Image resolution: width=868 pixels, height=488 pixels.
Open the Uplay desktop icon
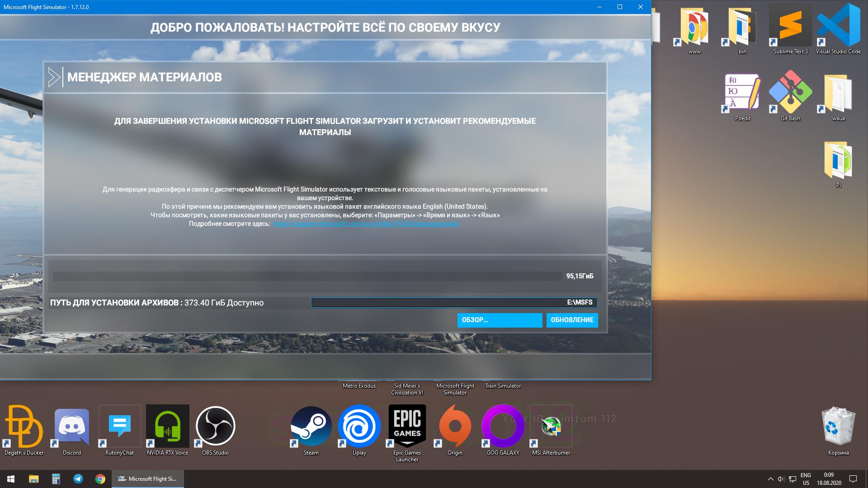click(x=359, y=430)
